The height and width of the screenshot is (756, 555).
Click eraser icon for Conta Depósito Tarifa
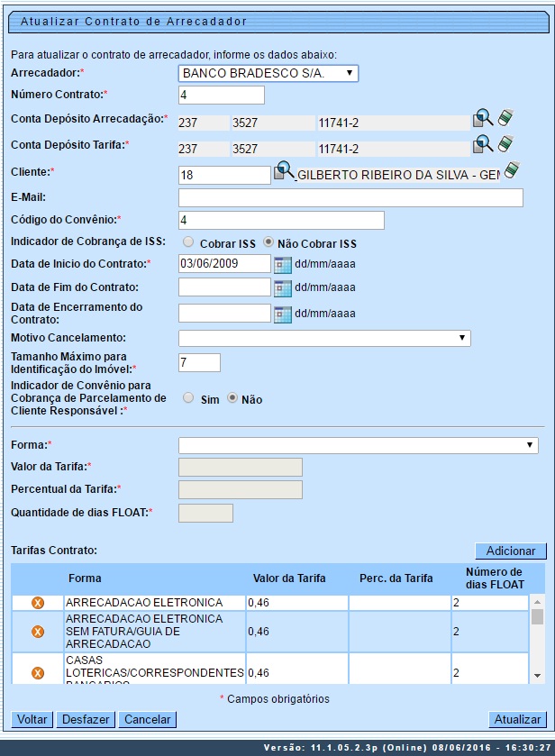click(505, 144)
